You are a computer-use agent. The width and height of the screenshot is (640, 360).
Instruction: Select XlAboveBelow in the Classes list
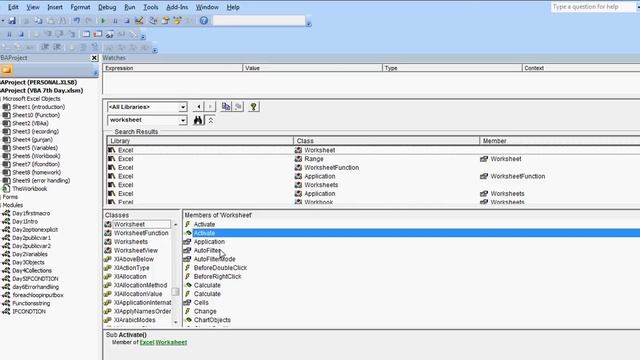click(x=134, y=259)
